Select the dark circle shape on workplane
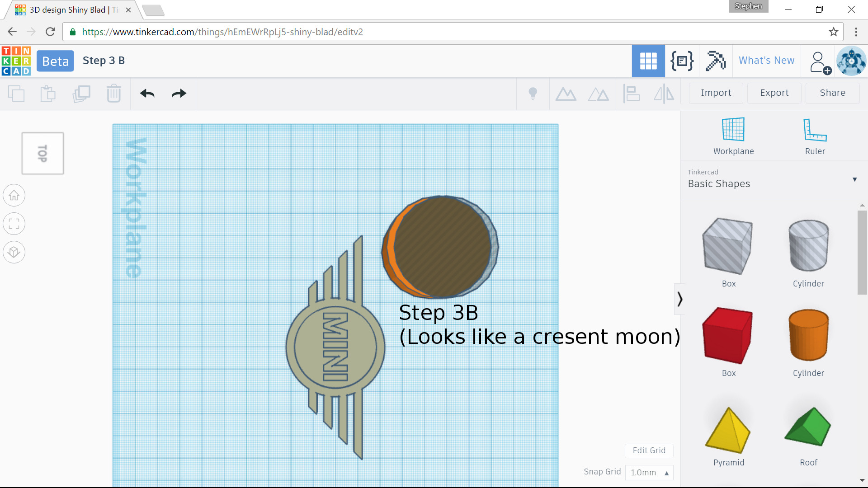 [442, 247]
